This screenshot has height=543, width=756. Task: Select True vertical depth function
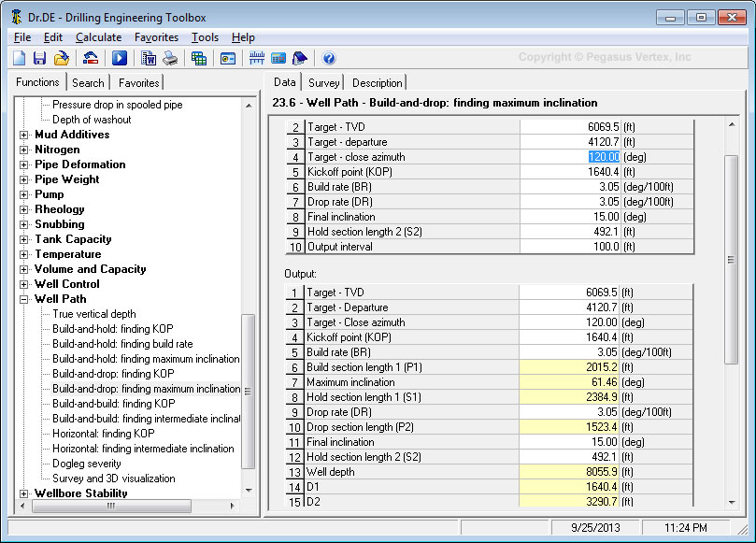(x=94, y=314)
